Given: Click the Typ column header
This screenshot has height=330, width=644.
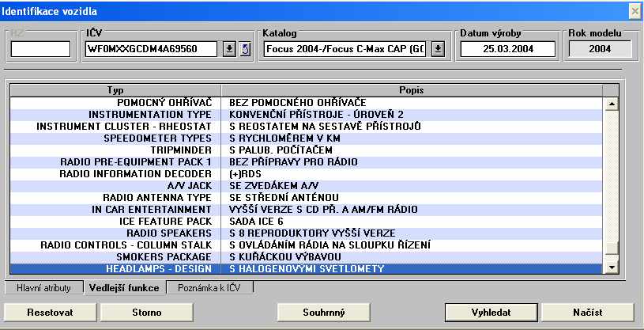Looking at the screenshot, I should click(x=115, y=90).
